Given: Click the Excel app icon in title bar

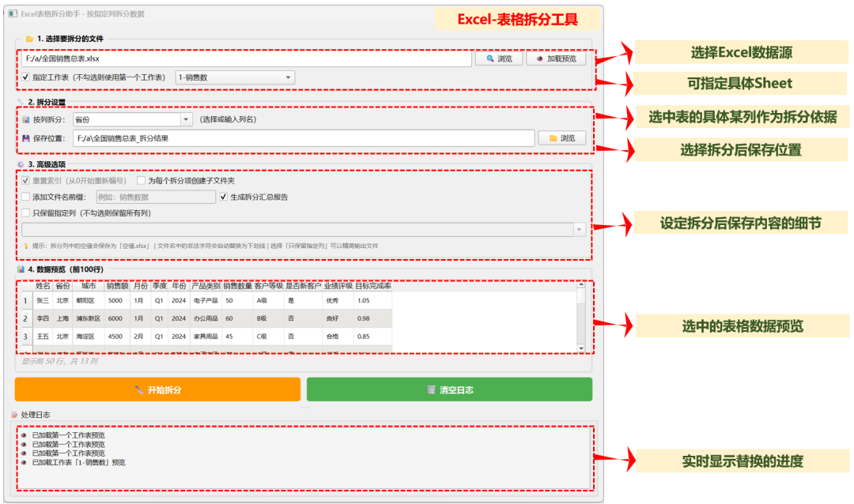Looking at the screenshot, I should (13, 13).
